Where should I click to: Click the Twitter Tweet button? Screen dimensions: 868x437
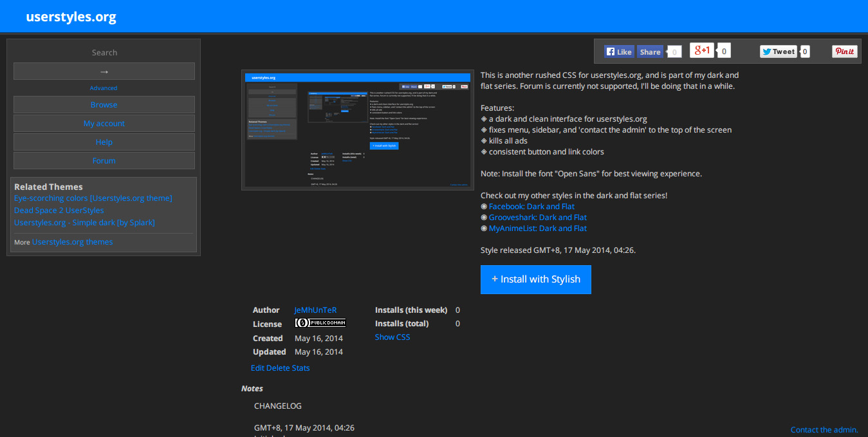(x=779, y=51)
